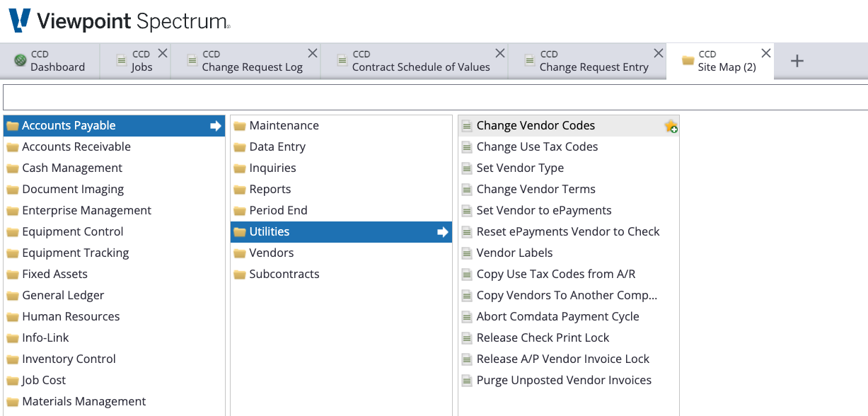Select the Vendors subfolder
Image resolution: width=868 pixels, height=416 pixels.
click(341, 253)
